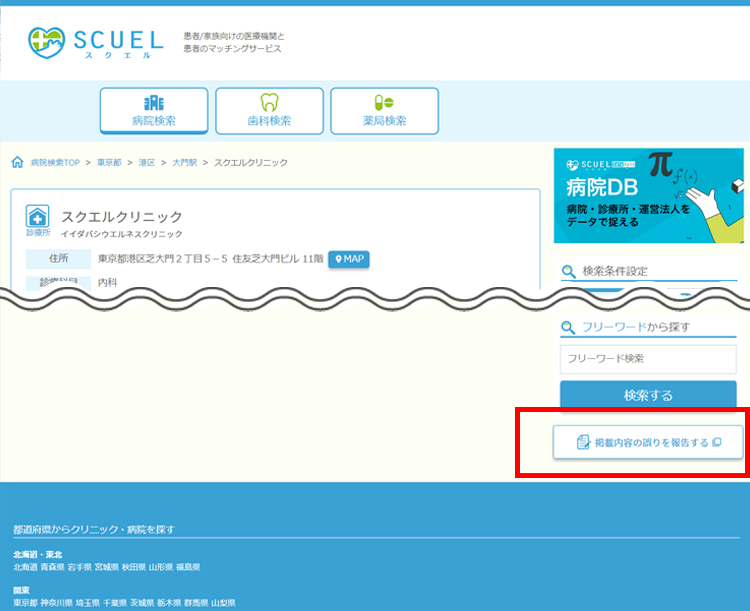Image resolution: width=750 pixels, height=611 pixels.
Task: Switch to 歯科検索 tab
Action: (269, 110)
